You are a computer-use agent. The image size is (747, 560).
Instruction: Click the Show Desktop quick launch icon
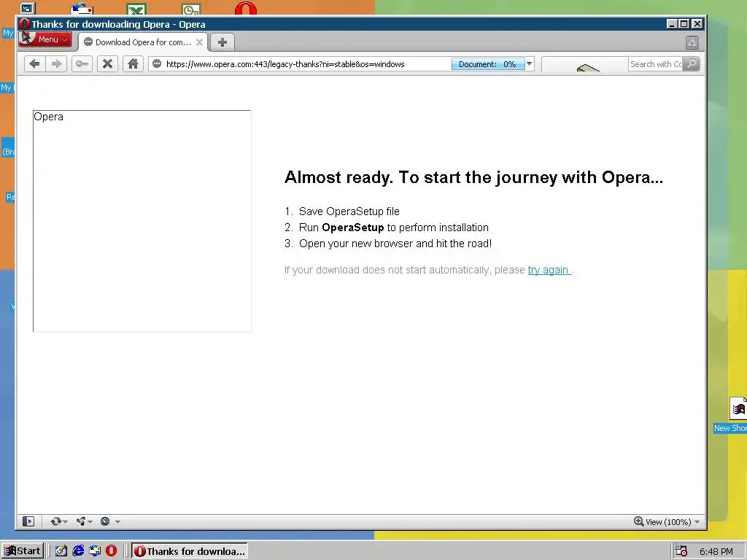pos(61,551)
